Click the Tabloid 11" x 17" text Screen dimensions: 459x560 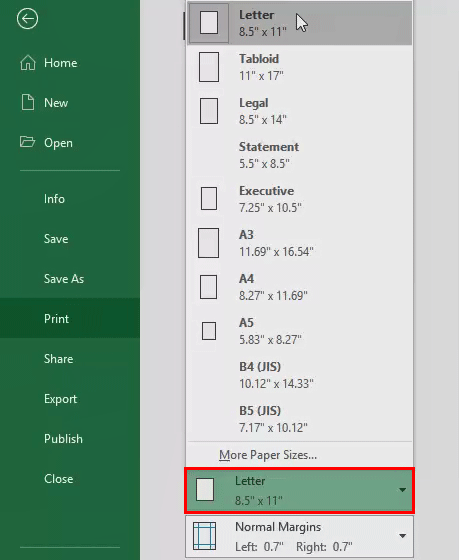[261, 67]
